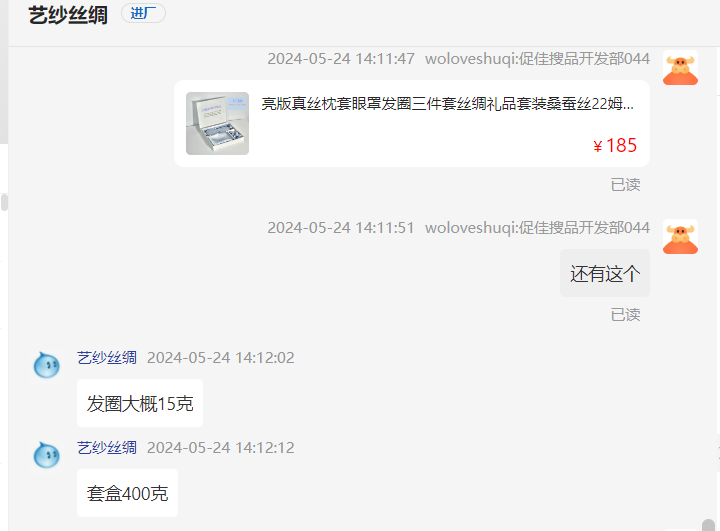Click the left panel scrollbar handle
Screen dimensions: 720x531
point(4,202)
